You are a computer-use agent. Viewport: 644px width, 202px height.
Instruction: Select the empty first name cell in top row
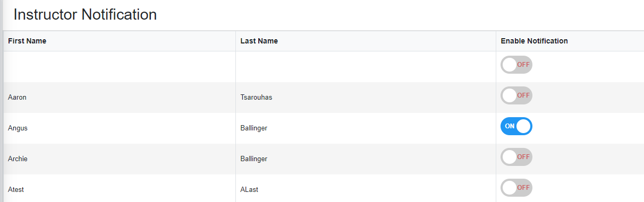pos(120,67)
